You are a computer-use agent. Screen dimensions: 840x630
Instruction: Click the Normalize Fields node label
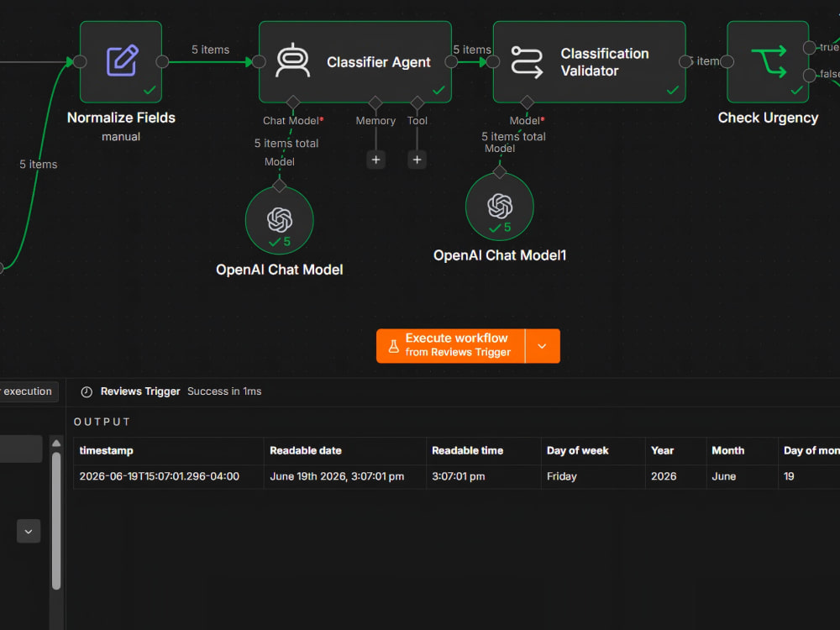121,118
